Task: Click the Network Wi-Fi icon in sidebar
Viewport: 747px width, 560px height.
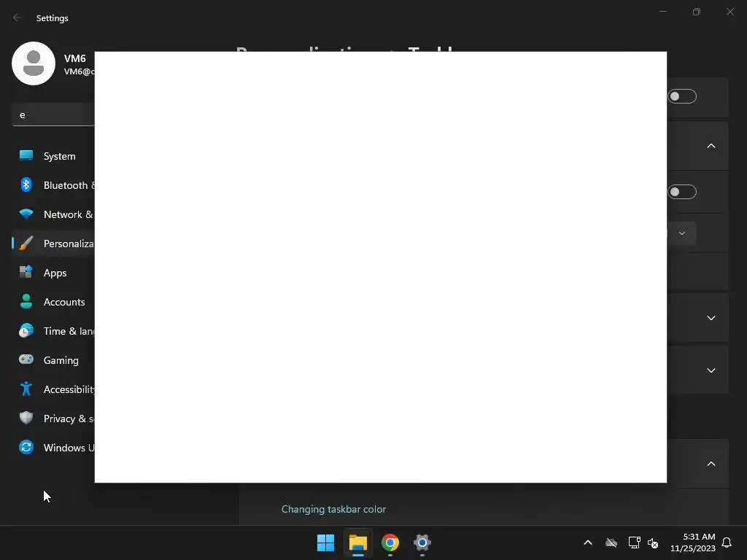Action: pyautogui.click(x=26, y=214)
